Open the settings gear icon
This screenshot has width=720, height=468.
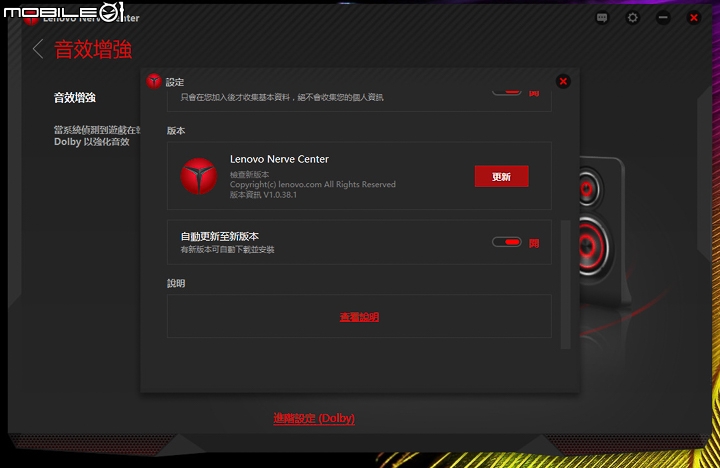pyautogui.click(x=633, y=18)
